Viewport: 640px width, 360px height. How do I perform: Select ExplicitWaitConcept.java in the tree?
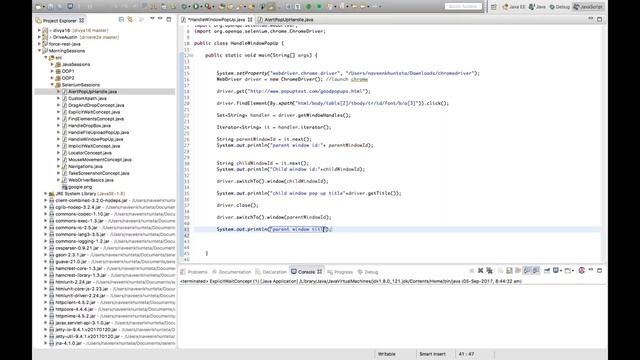coord(94,112)
